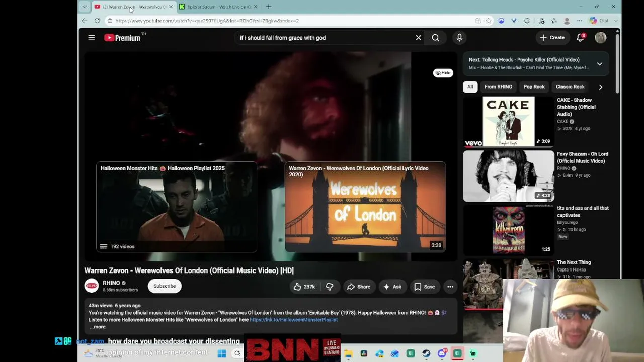This screenshot has width=644, height=362.
Task: Open the weather widget showing 29°C
Action: click(x=102, y=353)
